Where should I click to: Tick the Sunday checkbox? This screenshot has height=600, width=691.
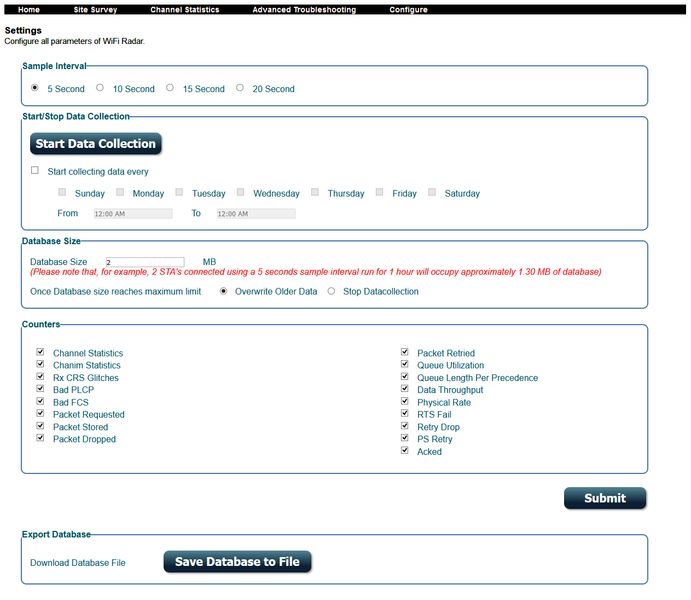tap(62, 192)
